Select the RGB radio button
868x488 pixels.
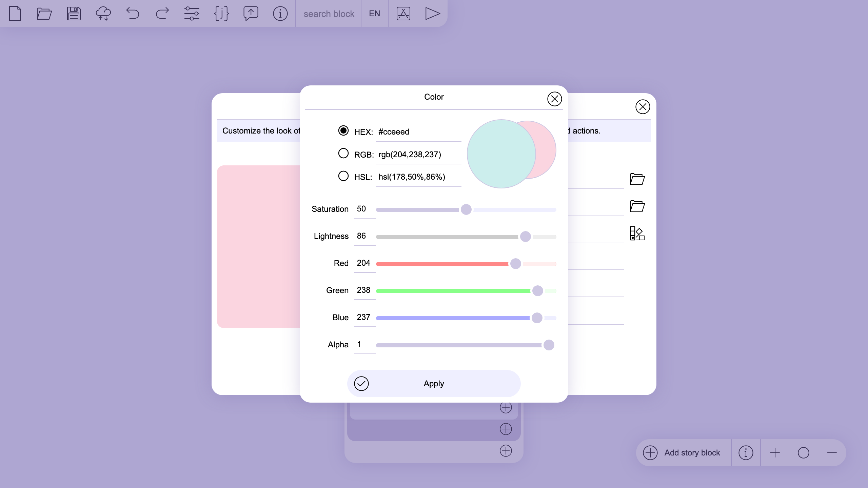click(x=343, y=153)
